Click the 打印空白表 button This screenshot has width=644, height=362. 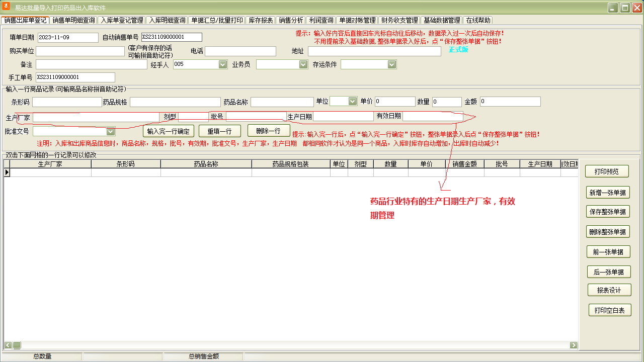click(x=610, y=310)
